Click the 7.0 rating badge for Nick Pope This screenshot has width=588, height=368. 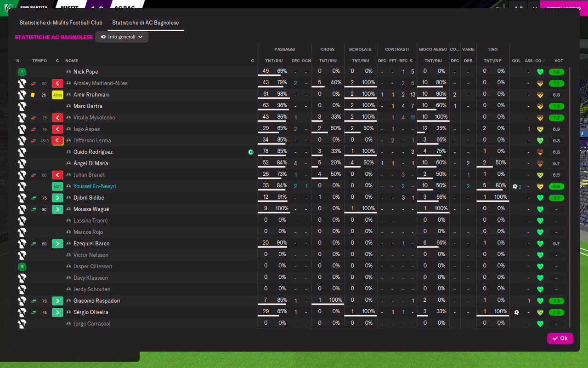[556, 72]
